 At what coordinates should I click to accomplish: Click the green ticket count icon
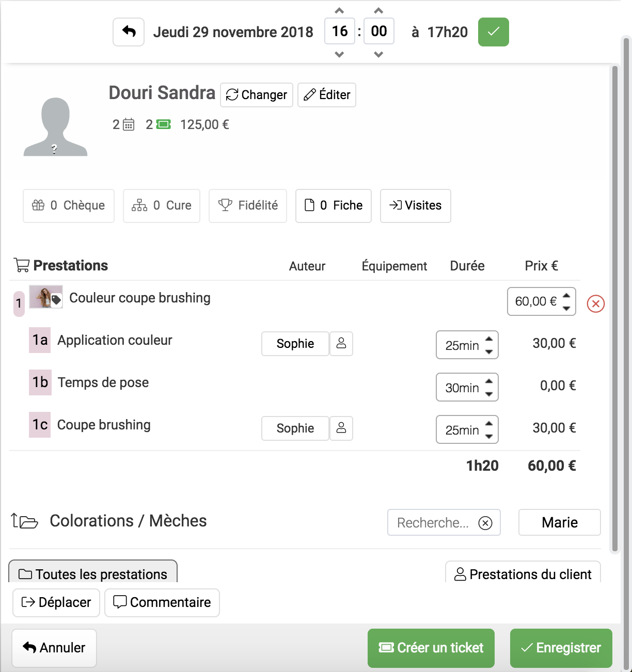click(x=164, y=124)
